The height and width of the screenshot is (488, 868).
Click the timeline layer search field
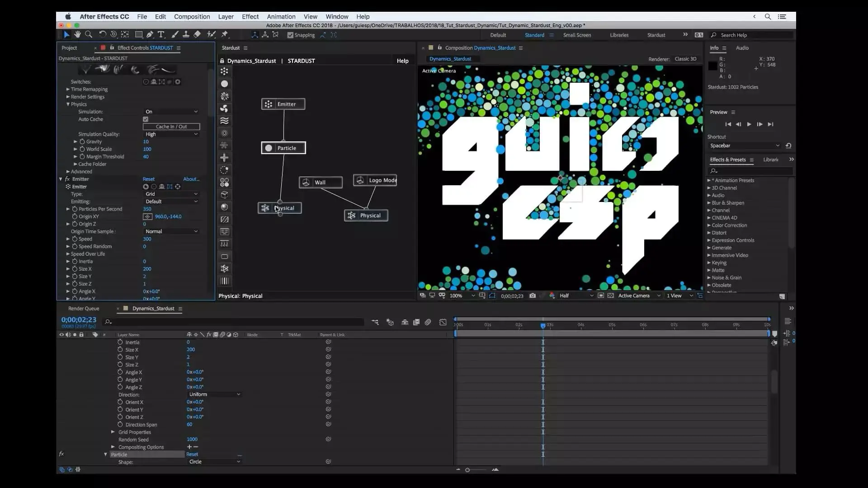pyautogui.click(x=233, y=322)
